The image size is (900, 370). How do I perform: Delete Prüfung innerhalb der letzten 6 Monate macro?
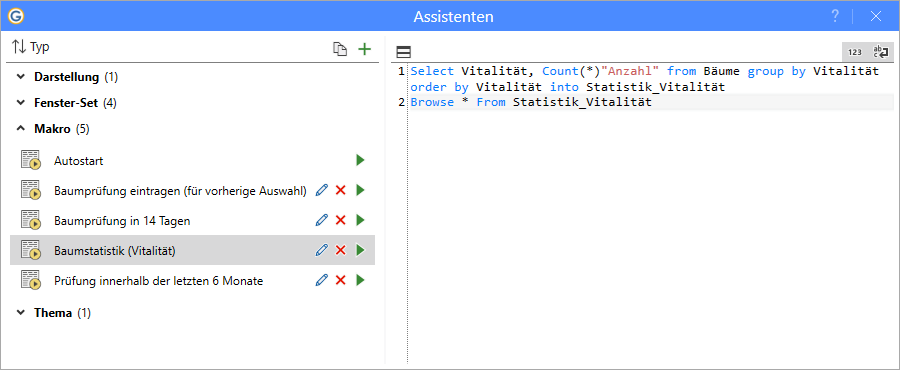(x=340, y=280)
